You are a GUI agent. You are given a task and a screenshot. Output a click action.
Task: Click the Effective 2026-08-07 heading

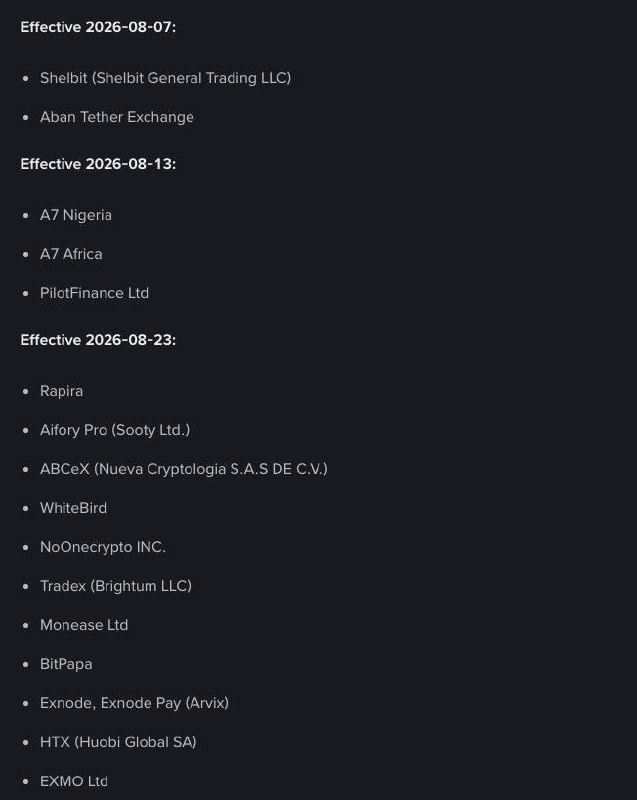tap(98, 27)
